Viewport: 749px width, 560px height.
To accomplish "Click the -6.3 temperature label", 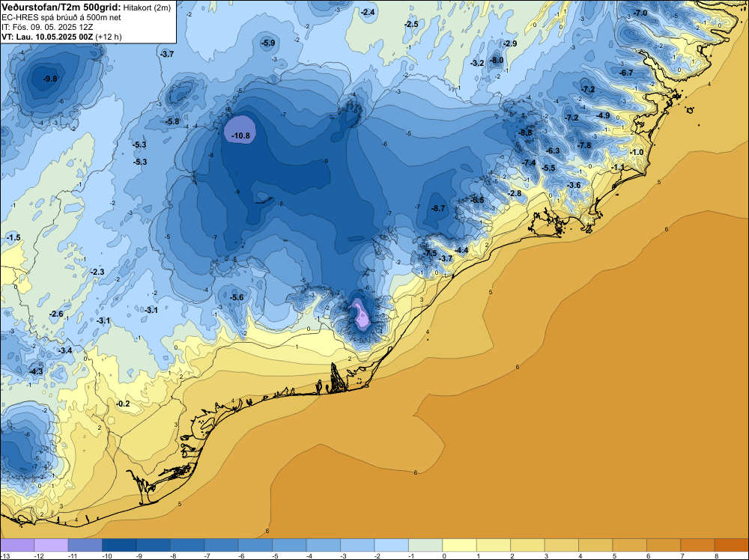I will 553,151.
